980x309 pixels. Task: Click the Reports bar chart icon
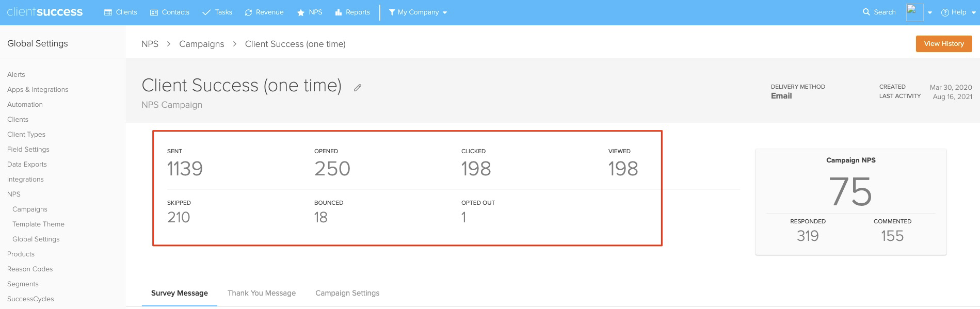(x=339, y=12)
